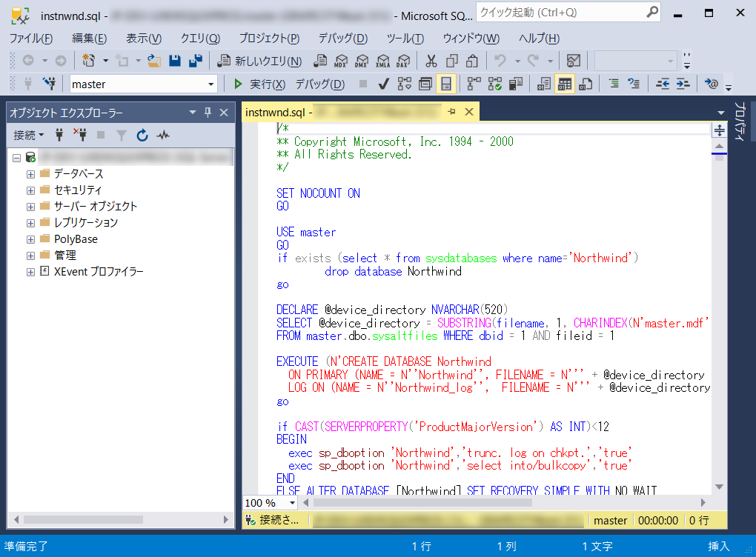Click the Display Estimated Execution Plan icon
Screen dimensions: 756x557
(x=405, y=84)
